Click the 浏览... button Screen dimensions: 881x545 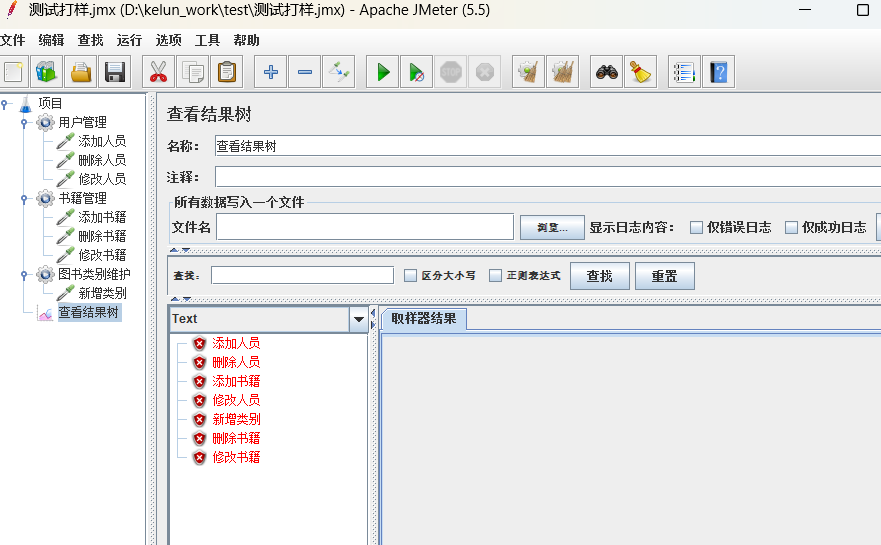tap(552, 228)
